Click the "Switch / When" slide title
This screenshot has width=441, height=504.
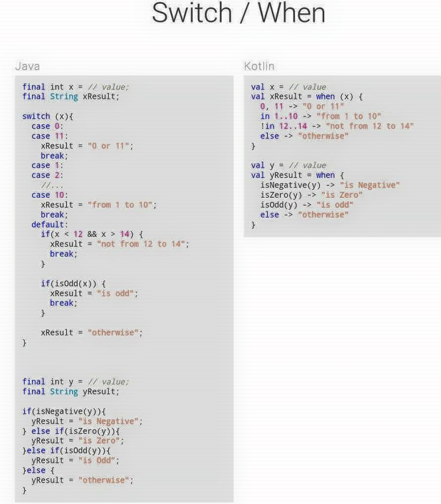click(x=239, y=13)
